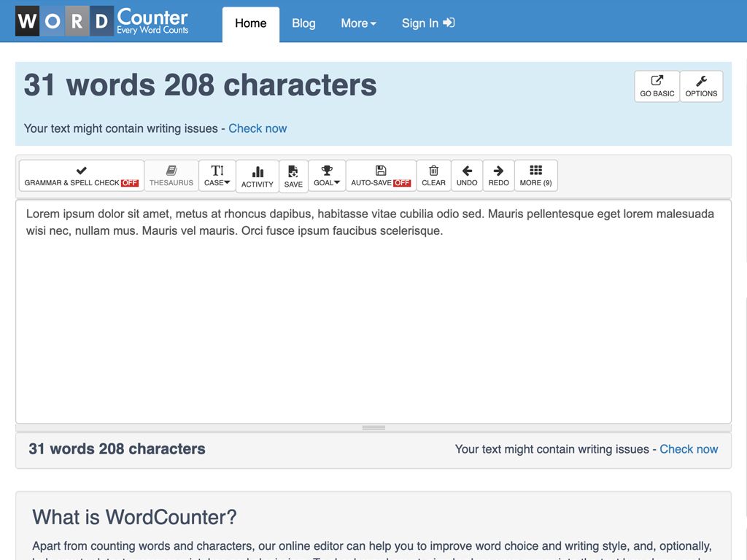Click the top 31 words 208 characters heading
747x560 pixels.
click(200, 85)
